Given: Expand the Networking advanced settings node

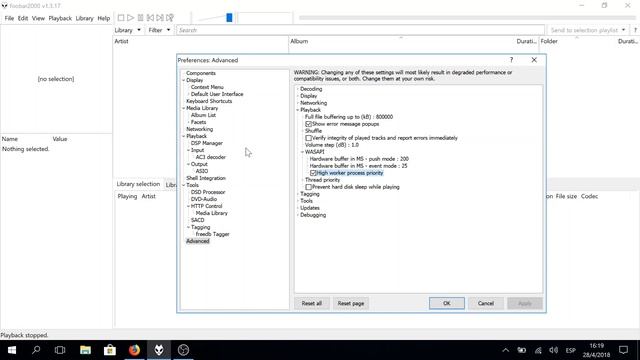Looking at the screenshot, I should pos(298,103).
